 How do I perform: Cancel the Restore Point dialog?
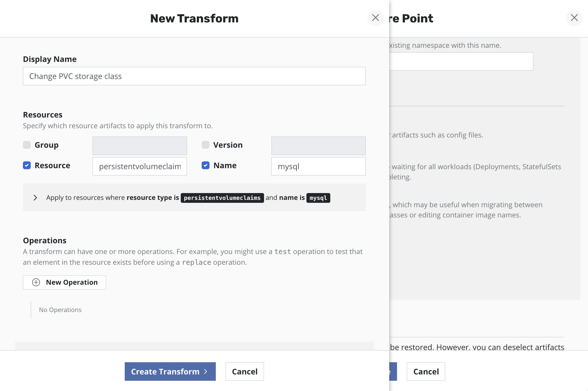[426, 371]
